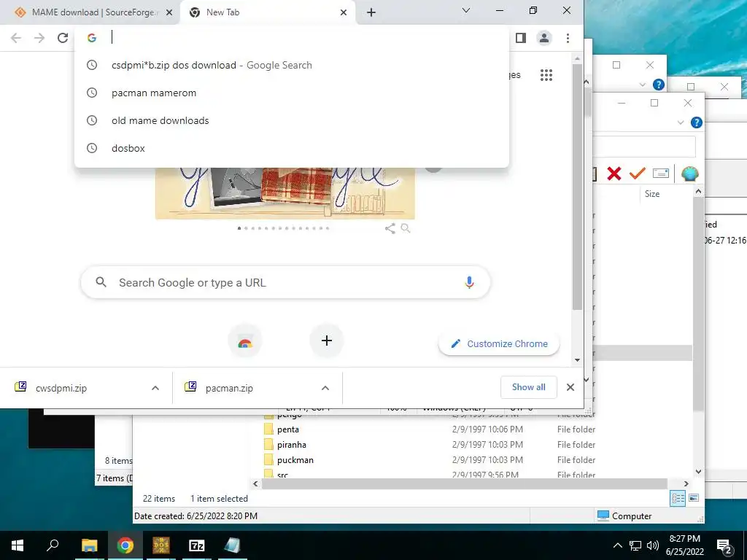Screen dimensions: 747x560
Task: Switch Explorer to large icons view
Action: click(694, 498)
